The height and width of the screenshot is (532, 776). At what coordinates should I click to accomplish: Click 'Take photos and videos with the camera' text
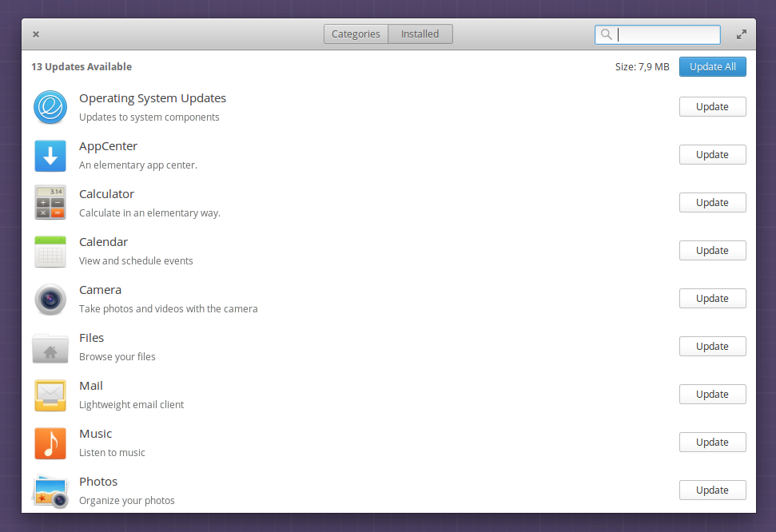click(169, 309)
